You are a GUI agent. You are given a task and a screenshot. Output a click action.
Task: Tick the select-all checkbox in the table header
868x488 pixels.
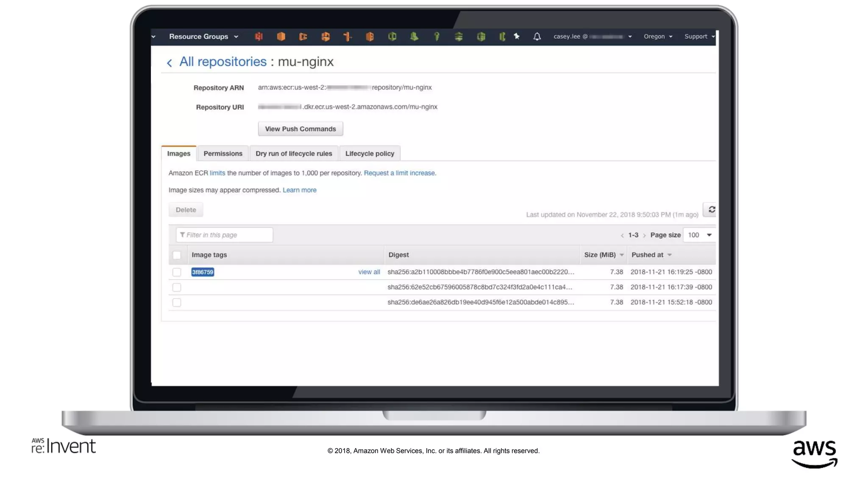(177, 255)
